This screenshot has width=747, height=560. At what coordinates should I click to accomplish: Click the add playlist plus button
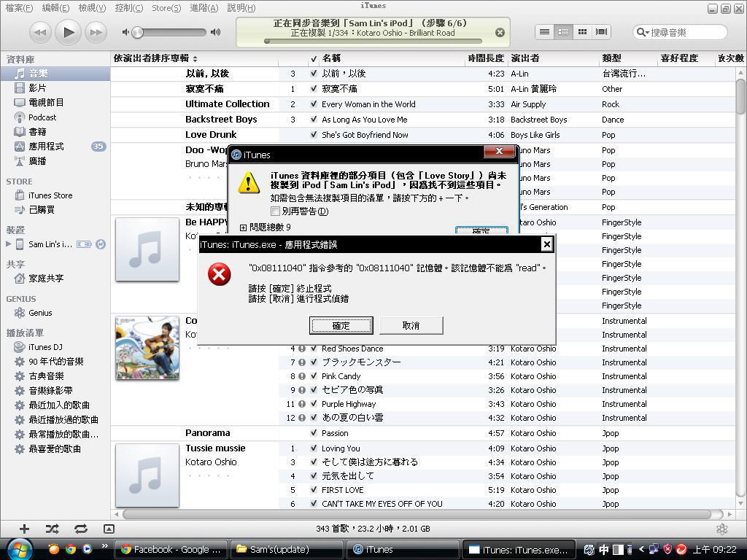pos(24,529)
